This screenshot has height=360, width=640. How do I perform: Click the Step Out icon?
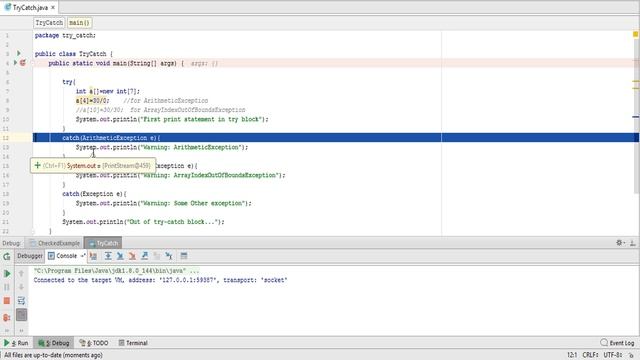[144, 256]
